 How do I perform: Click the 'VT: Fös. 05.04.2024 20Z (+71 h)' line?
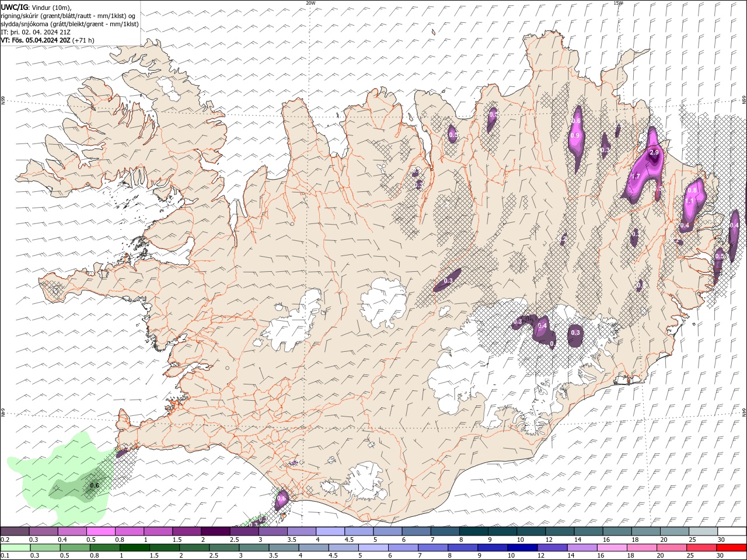tap(47, 40)
